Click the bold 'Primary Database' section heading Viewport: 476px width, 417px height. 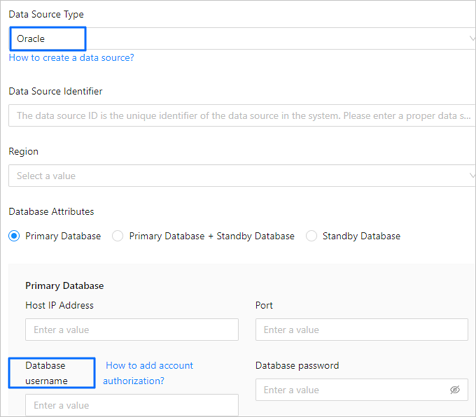[64, 286]
